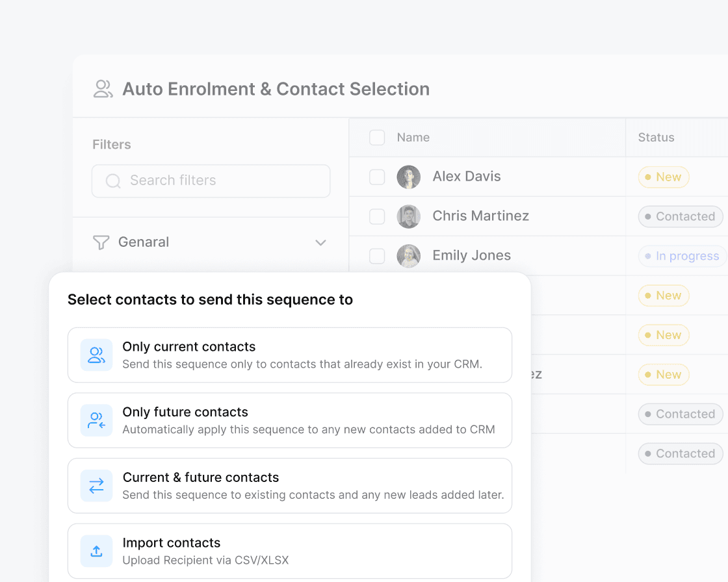
Task: Pick the Only future contacts option
Action: (290, 420)
